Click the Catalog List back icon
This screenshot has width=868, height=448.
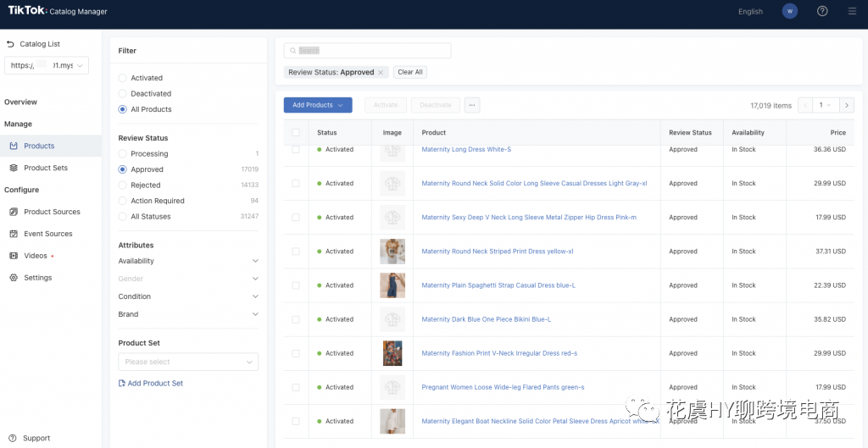pyautogui.click(x=10, y=44)
